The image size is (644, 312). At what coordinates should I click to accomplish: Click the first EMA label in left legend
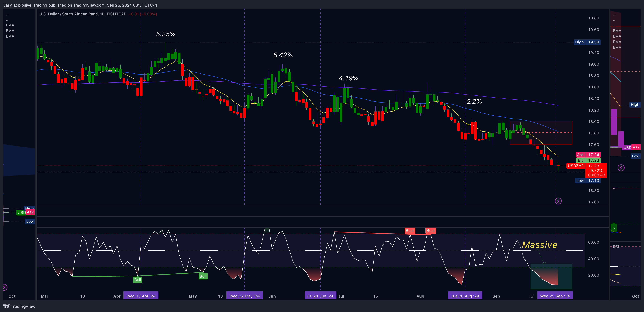point(10,25)
